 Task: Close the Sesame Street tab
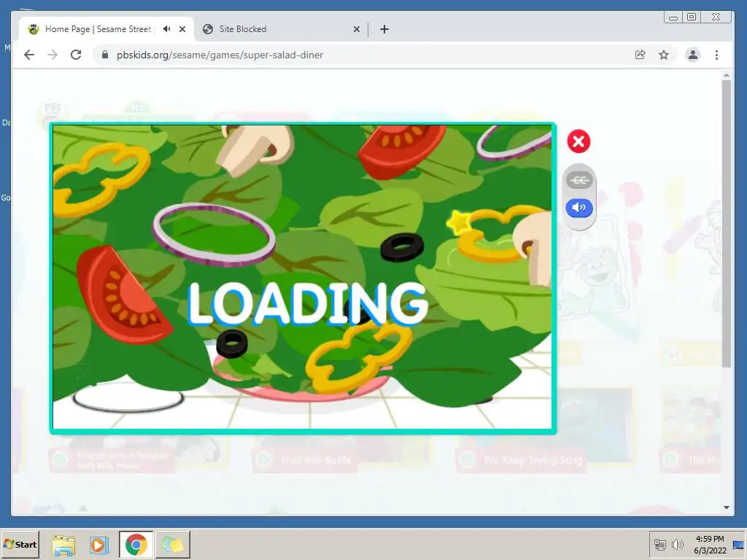pos(182,29)
